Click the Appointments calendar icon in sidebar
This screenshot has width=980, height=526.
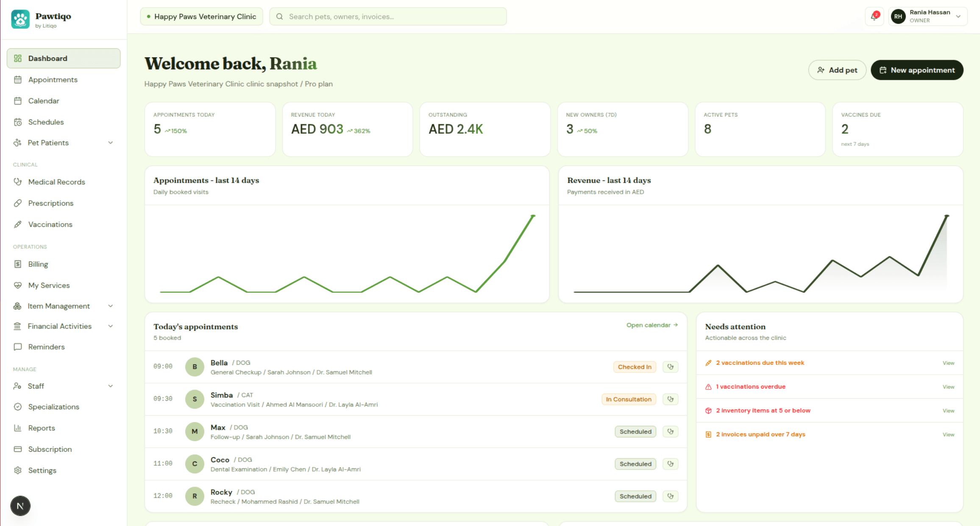point(18,79)
